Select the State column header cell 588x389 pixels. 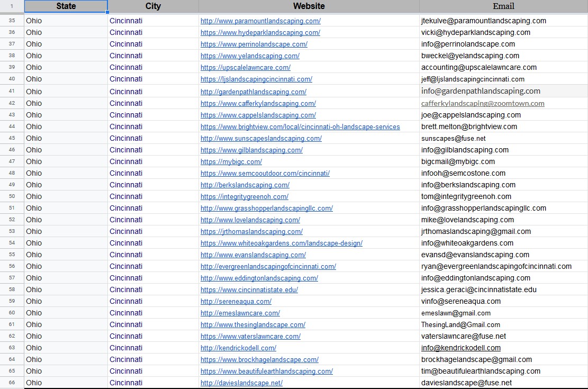pyautogui.click(x=66, y=6)
